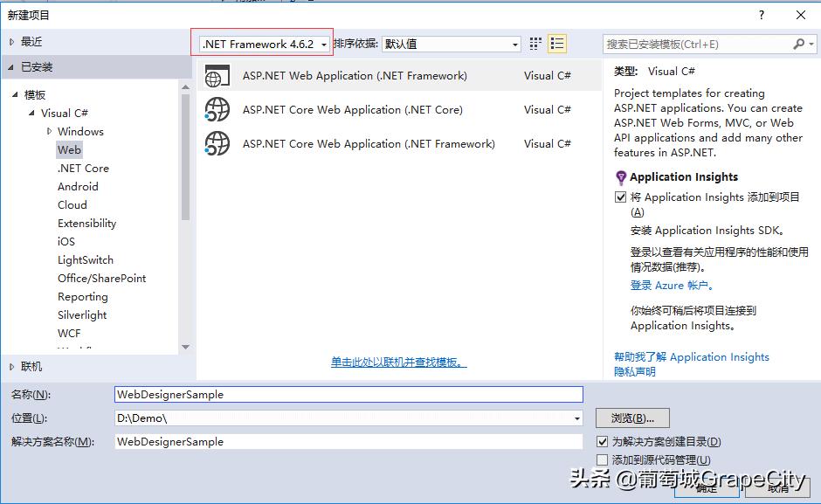Enable add to source control checkbox
Viewport: 821px width, 504px height.
click(602, 460)
